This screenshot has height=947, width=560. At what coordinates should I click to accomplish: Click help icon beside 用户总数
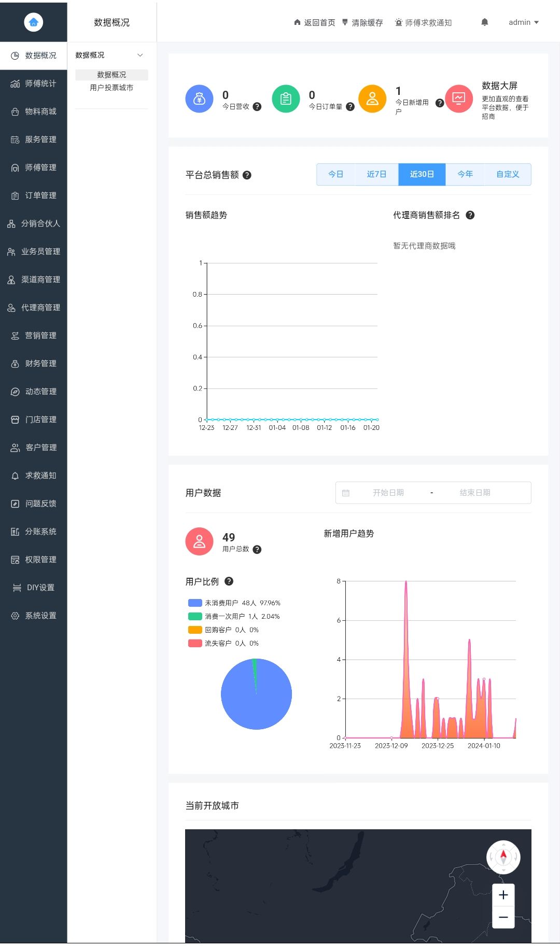tap(257, 550)
